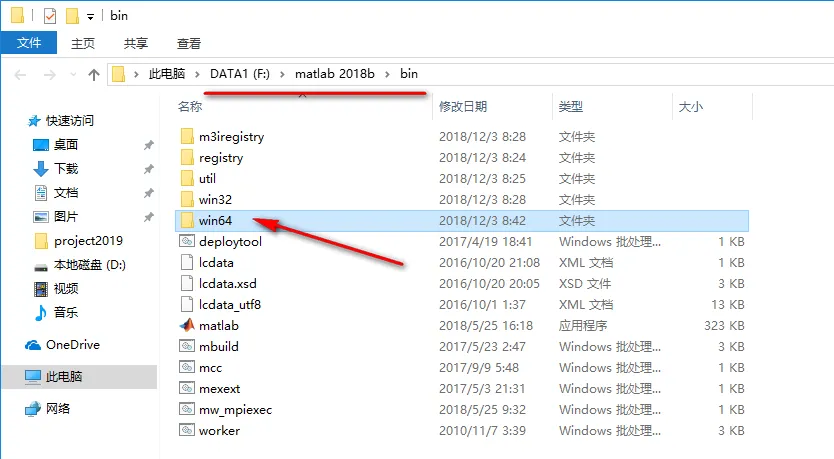834x459 pixels.
Task: Open 音乐 in the sidebar
Action: pyautogui.click(x=66, y=312)
